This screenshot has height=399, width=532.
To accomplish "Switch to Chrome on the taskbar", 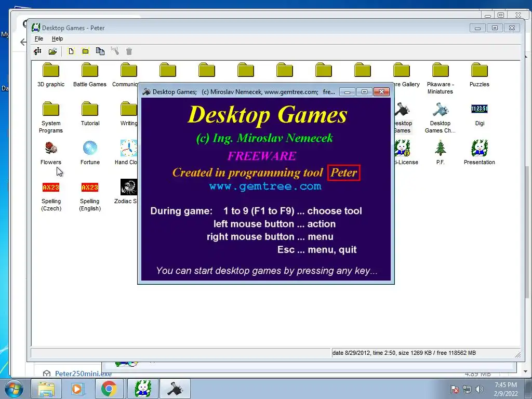I will click(x=109, y=389).
